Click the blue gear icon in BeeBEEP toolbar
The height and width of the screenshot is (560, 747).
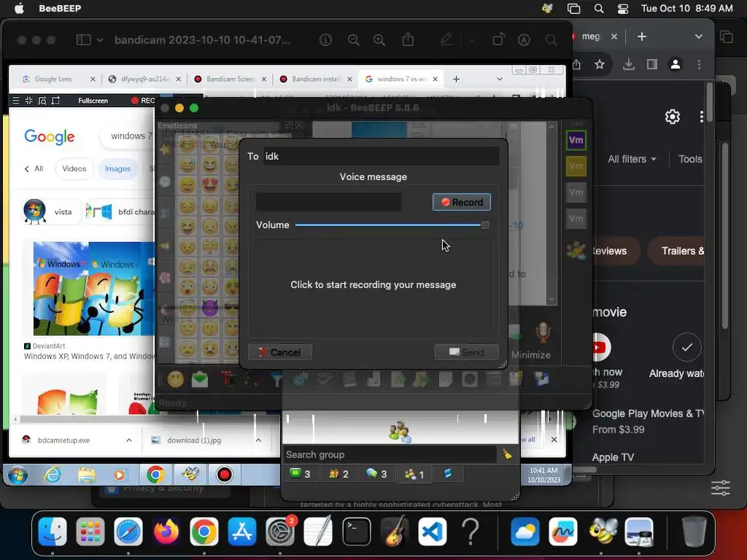click(300, 379)
